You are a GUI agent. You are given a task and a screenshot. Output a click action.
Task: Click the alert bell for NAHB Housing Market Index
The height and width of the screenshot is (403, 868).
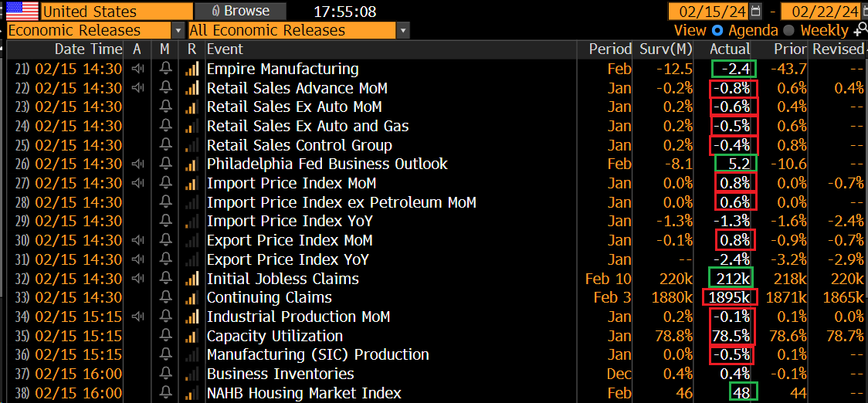click(165, 393)
